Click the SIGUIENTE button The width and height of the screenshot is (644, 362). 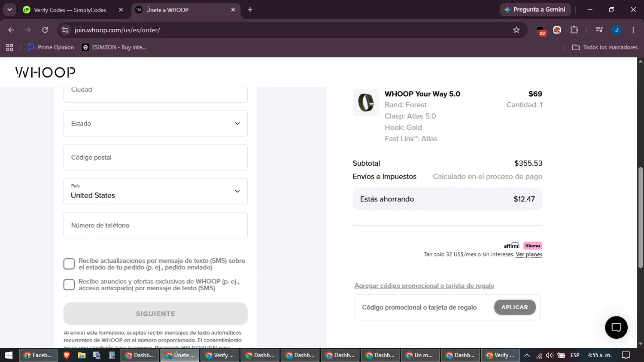(x=155, y=314)
